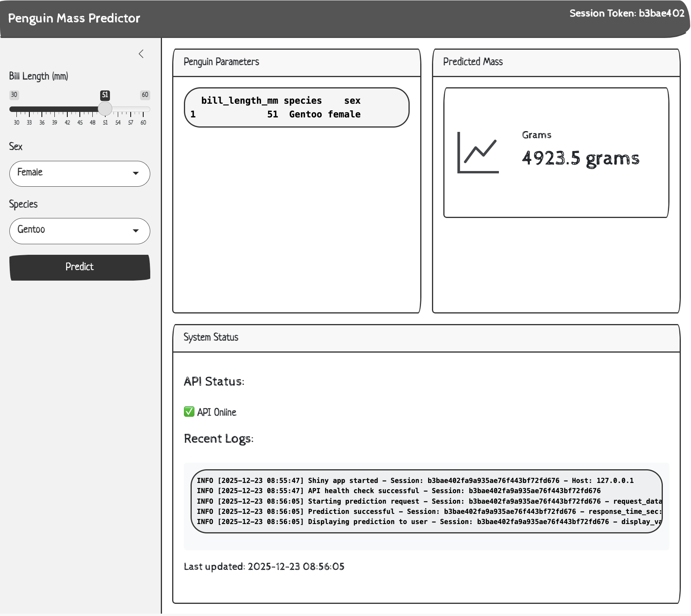Click the Last updated timestamp text

coord(264,567)
